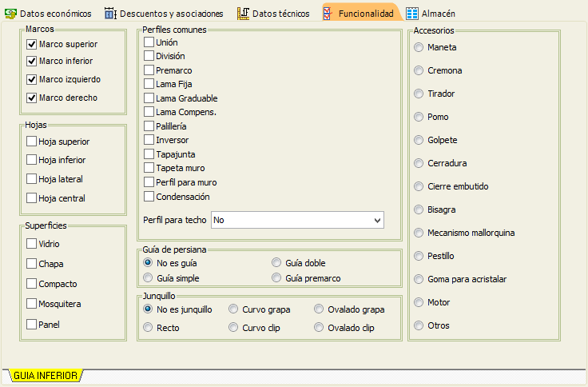Check the Premarco profile option

pos(149,70)
